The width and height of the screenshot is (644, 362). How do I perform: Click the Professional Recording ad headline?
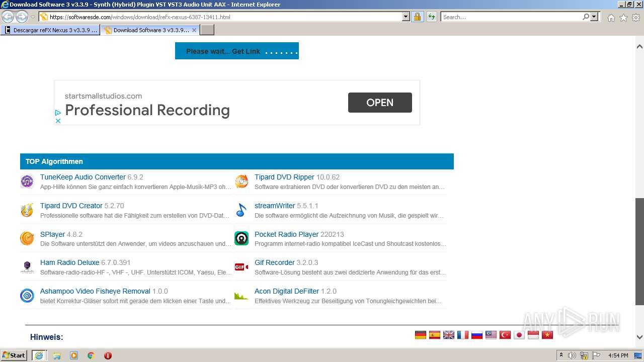(147, 110)
